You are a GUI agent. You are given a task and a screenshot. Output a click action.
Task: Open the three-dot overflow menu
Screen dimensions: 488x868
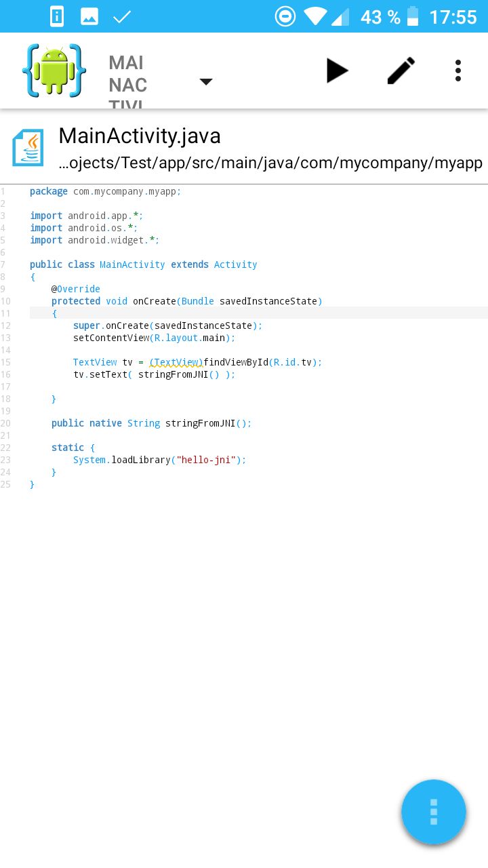458,71
